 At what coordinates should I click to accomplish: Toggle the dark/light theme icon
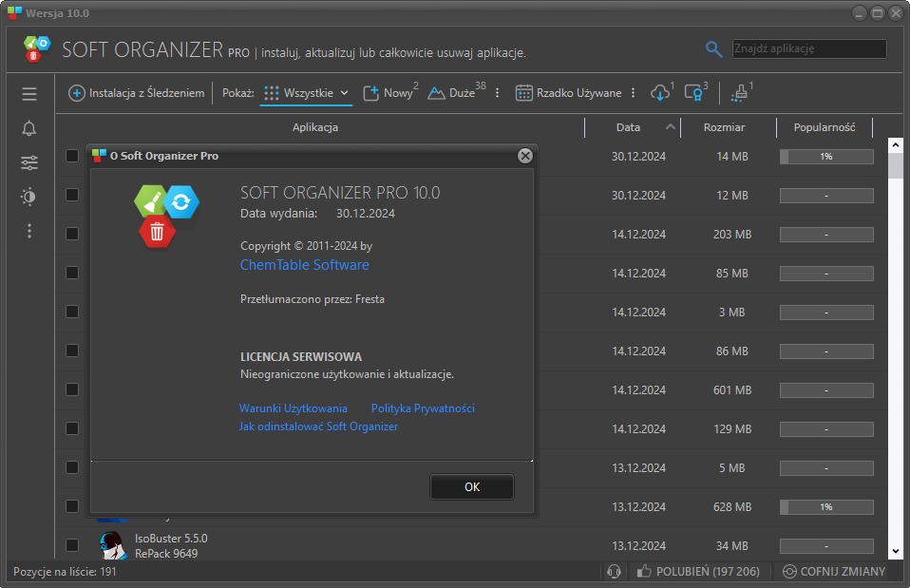coord(29,197)
